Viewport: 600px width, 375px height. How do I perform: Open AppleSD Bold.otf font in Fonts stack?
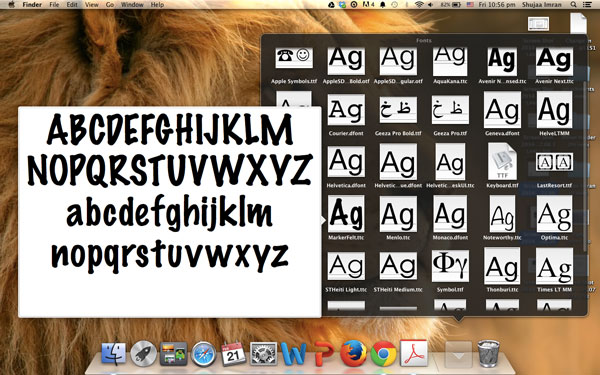(x=346, y=60)
